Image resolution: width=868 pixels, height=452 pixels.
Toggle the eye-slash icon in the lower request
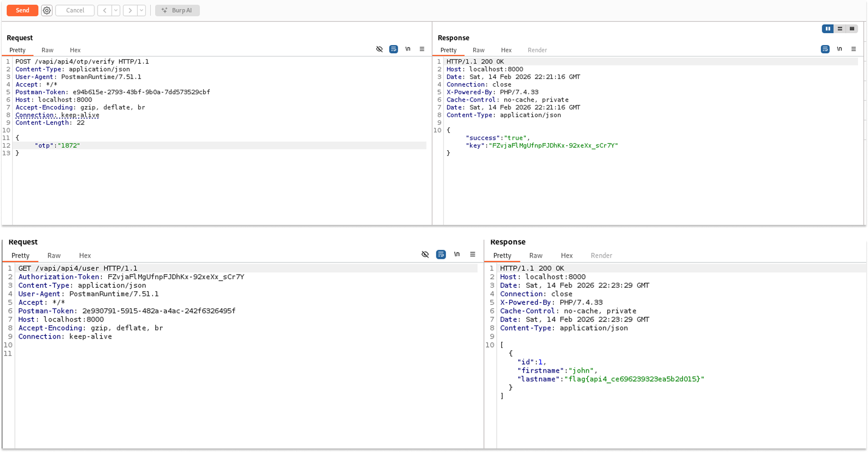click(425, 254)
